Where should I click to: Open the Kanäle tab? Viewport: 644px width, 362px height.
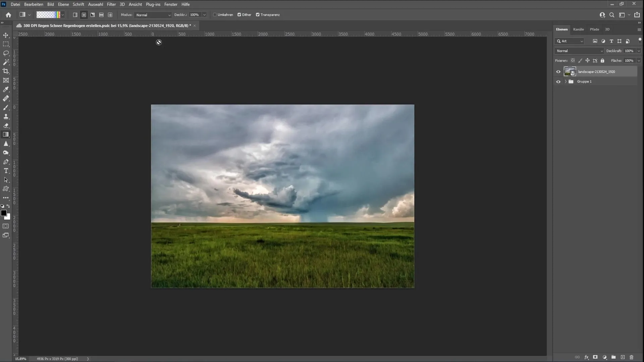point(579,29)
